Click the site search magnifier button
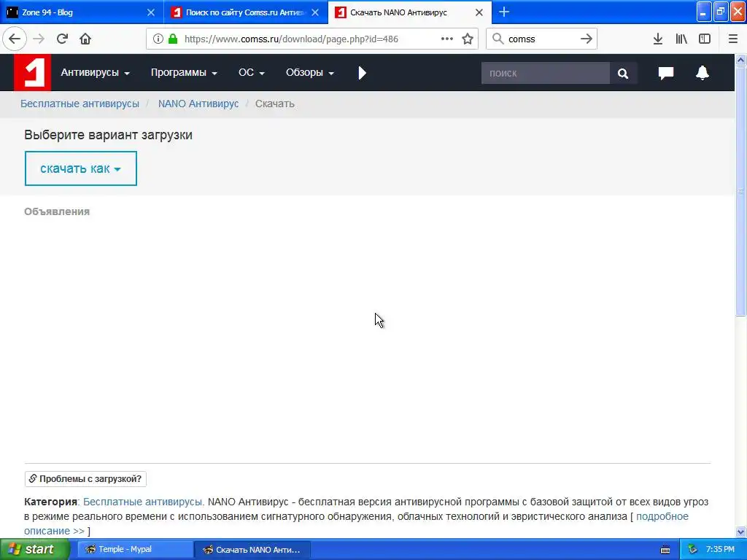Screen dimensions: 747x560 pos(623,74)
